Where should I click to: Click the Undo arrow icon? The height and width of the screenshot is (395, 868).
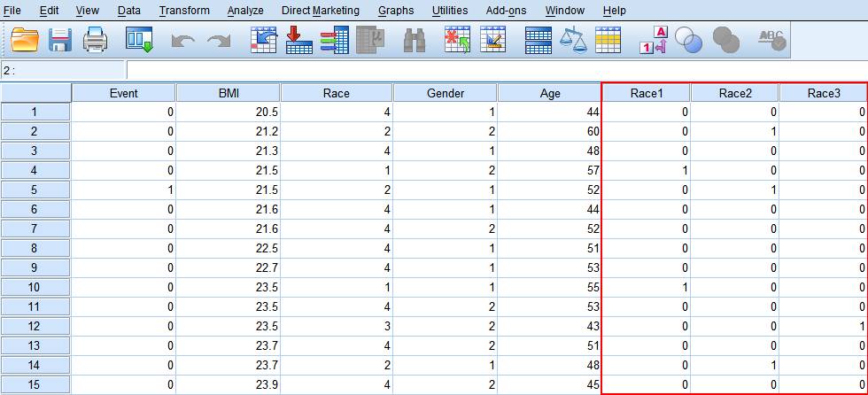(x=183, y=41)
